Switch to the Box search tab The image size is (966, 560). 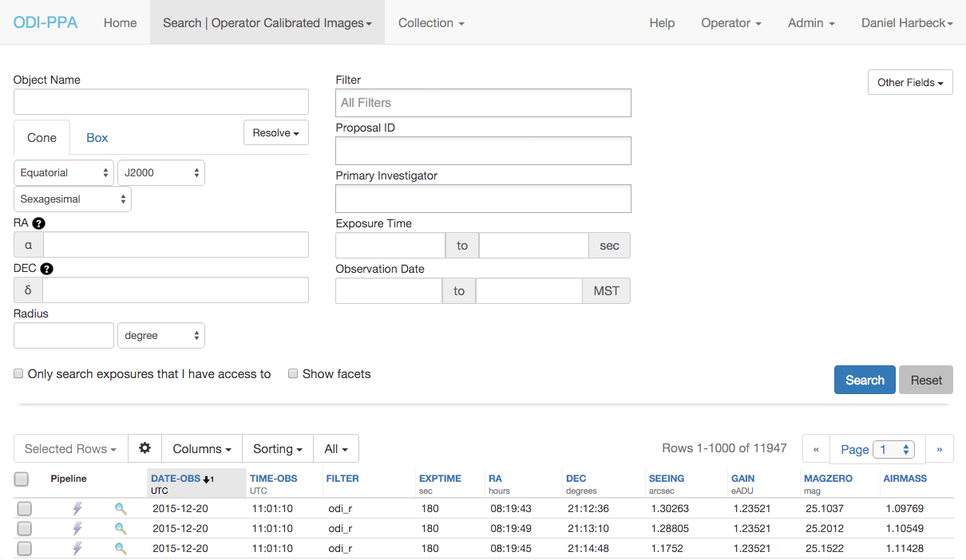click(x=97, y=137)
